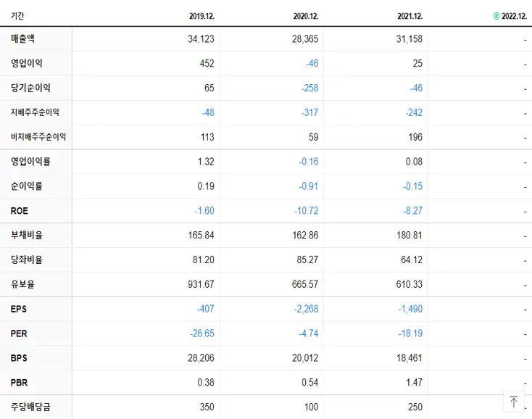Click the 유보율 row label
The height and width of the screenshot is (419, 532).
tap(22, 284)
